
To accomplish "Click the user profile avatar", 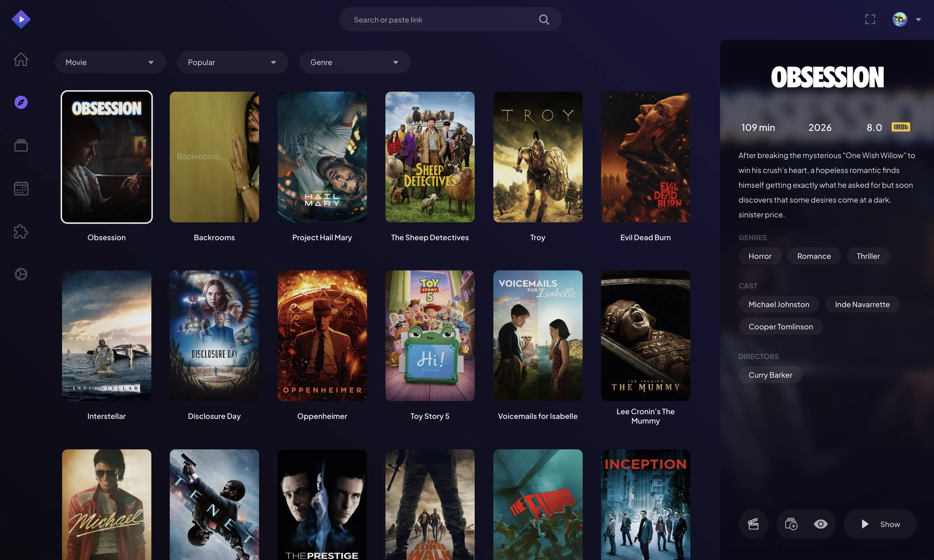I will 900,19.
